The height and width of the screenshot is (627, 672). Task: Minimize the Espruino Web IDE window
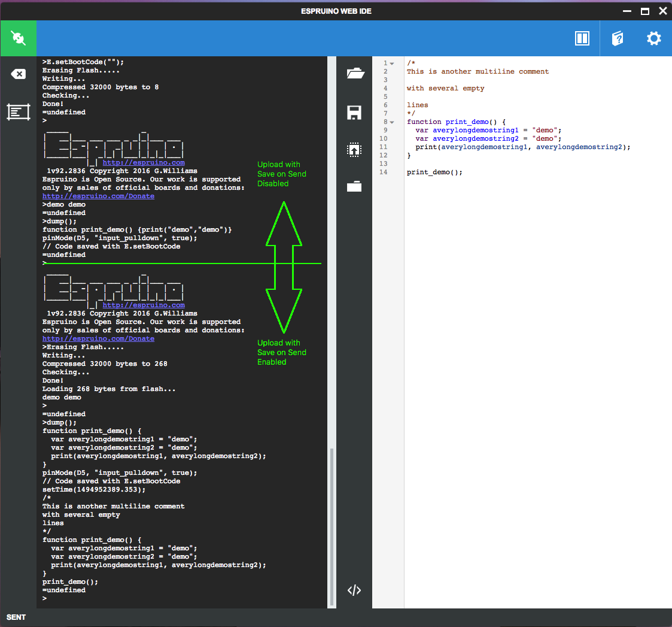pyautogui.click(x=627, y=11)
